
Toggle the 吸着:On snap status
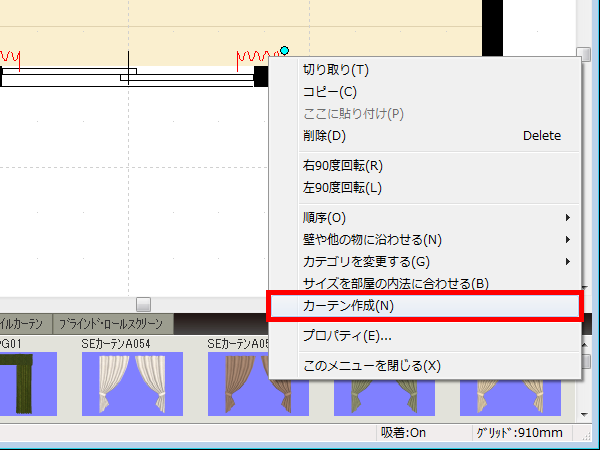404,433
